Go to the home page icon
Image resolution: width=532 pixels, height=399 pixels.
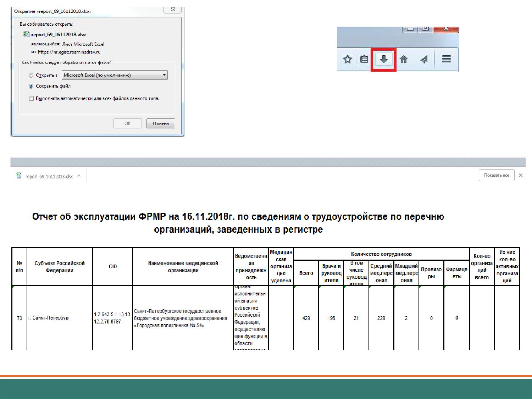pyautogui.click(x=403, y=59)
